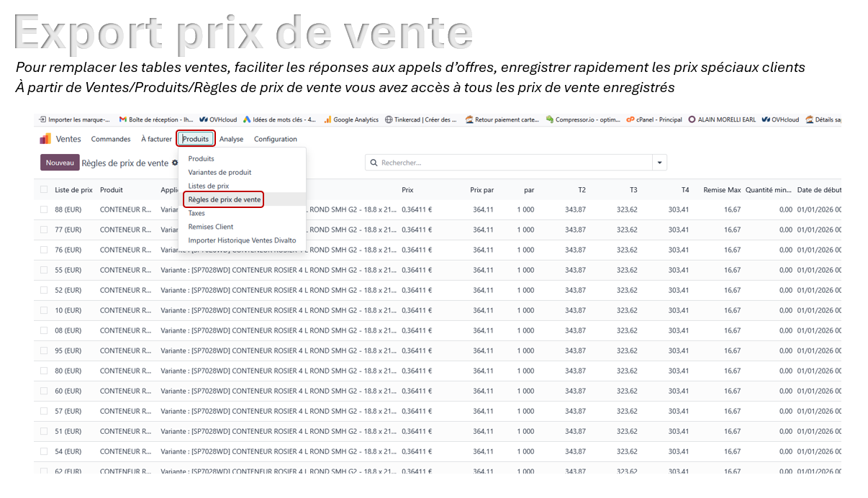The image size is (868, 498).
Task: Check the box for row 51 (EUR)
Action: click(x=44, y=431)
